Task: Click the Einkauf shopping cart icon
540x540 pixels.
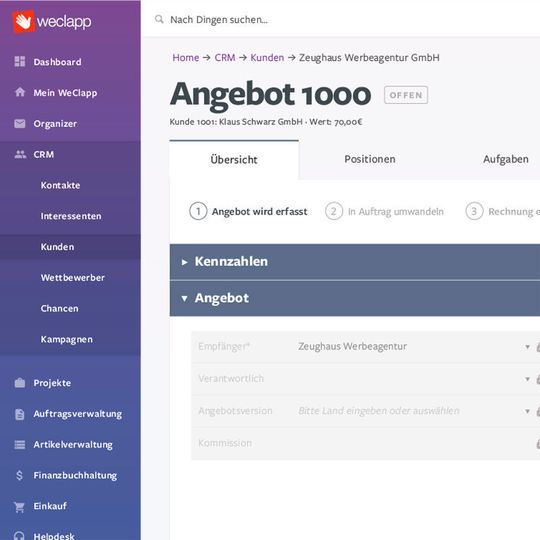Action: pyautogui.click(x=20, y=507)
